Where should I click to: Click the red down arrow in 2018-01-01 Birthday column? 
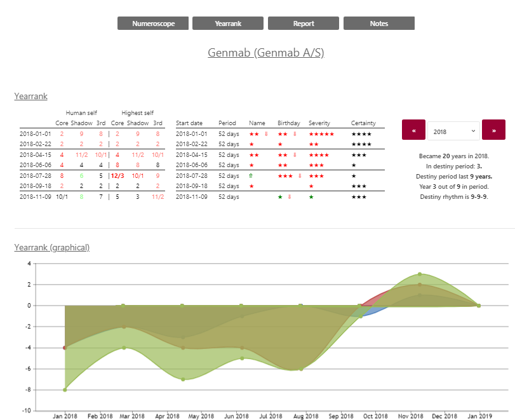(295, 134)
